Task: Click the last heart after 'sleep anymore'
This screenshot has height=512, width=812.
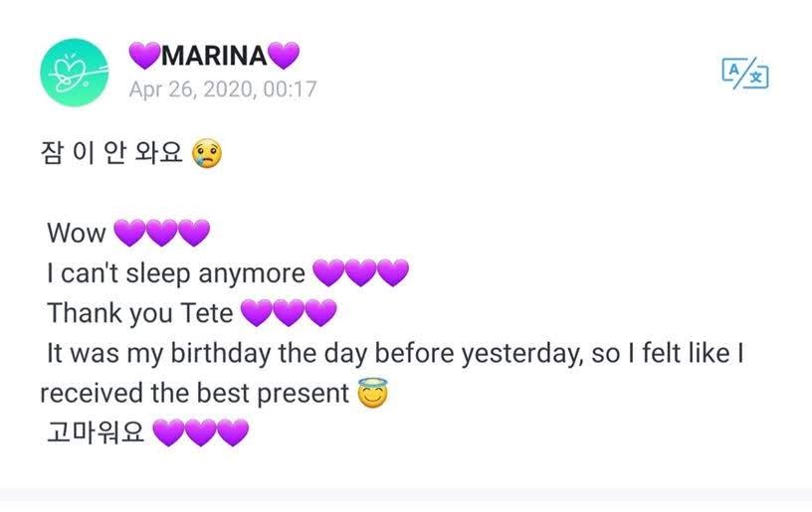Action: (392, 272)
